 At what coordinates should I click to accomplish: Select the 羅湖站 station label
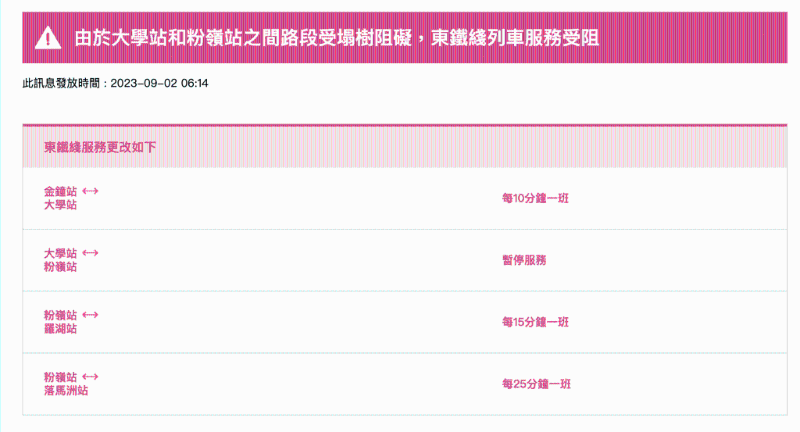[x=60, y=329]
